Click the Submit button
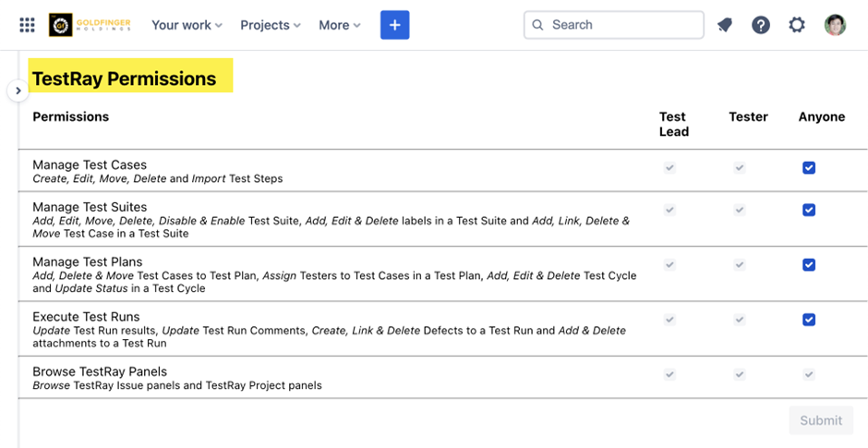 [821, 420]
